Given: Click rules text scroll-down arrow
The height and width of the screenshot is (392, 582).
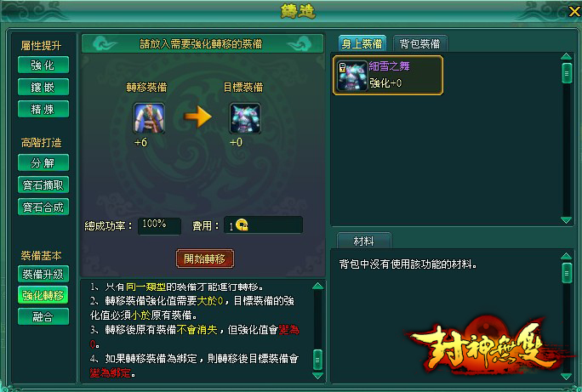Looking at the screenshot, I should tap(317, 376).
